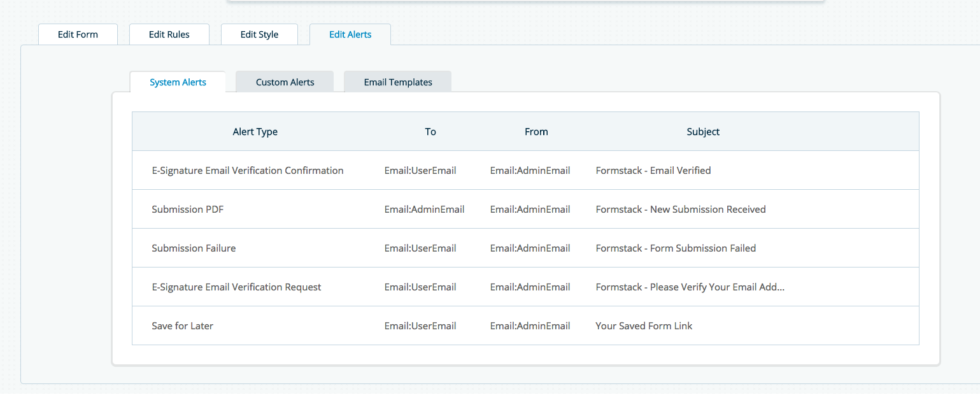Click the From column header
Image resolution: width=980 pixels, height=400 pixels.
coord(536,132)
